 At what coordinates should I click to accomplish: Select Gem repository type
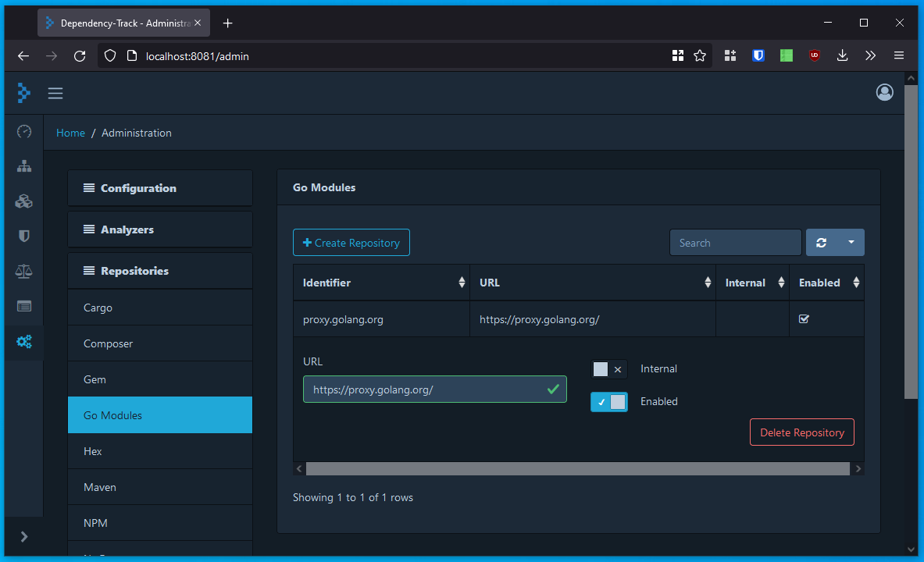[160, 379]
